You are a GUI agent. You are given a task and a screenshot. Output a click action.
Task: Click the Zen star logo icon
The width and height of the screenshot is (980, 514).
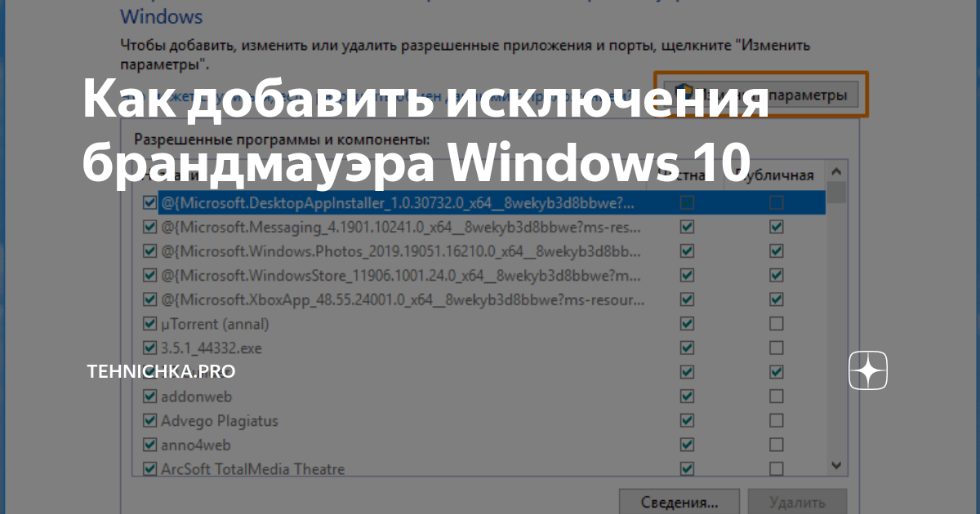[x=868, y=371]
